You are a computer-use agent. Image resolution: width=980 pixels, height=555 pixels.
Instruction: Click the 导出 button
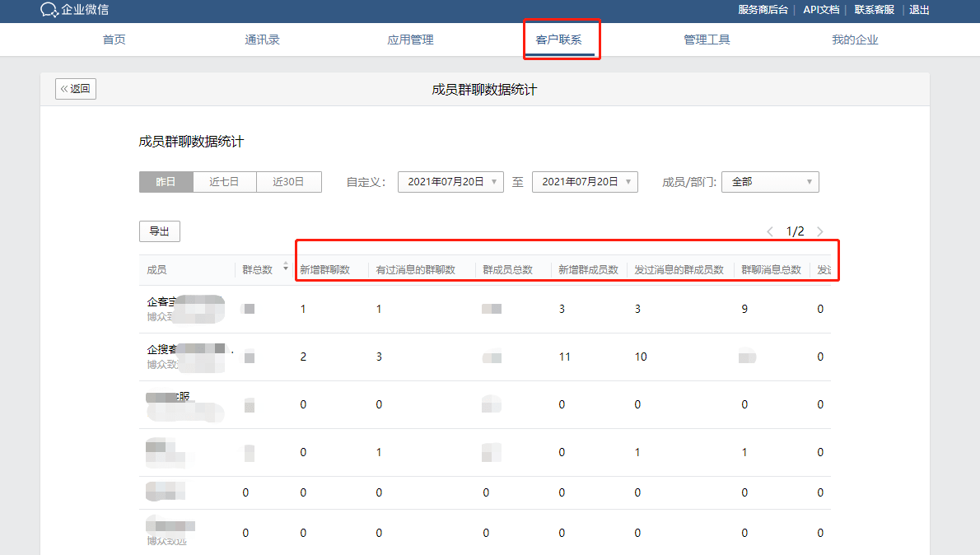[x=160, y=231]
